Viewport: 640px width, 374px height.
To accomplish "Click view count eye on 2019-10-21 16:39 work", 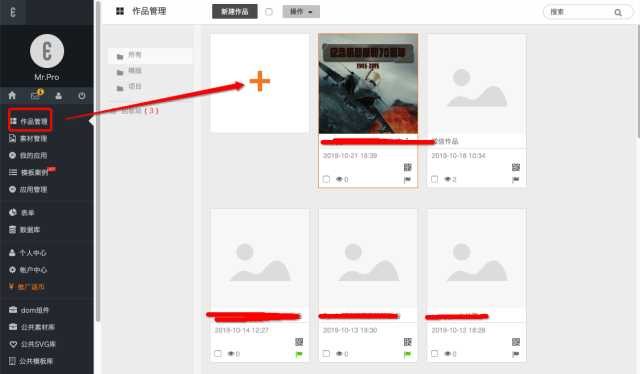I will (x=339, y=179).
